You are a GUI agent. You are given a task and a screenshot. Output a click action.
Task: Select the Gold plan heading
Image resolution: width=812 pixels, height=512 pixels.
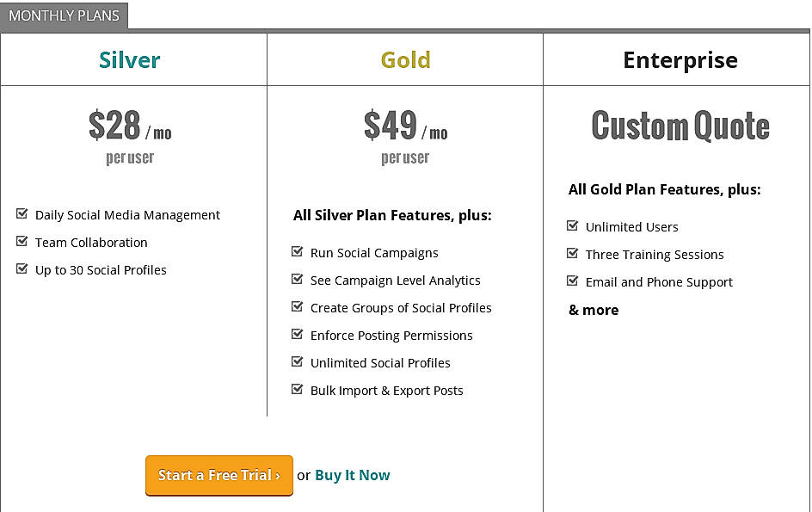406,60
